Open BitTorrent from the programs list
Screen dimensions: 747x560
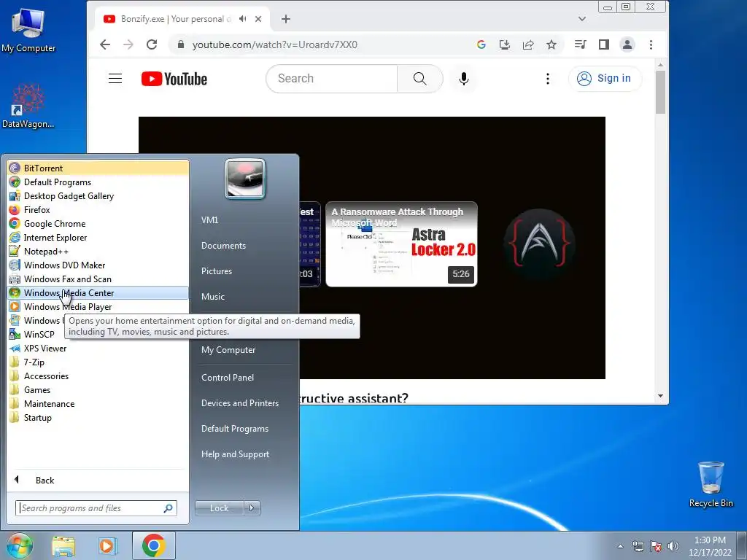coord(98,168)
